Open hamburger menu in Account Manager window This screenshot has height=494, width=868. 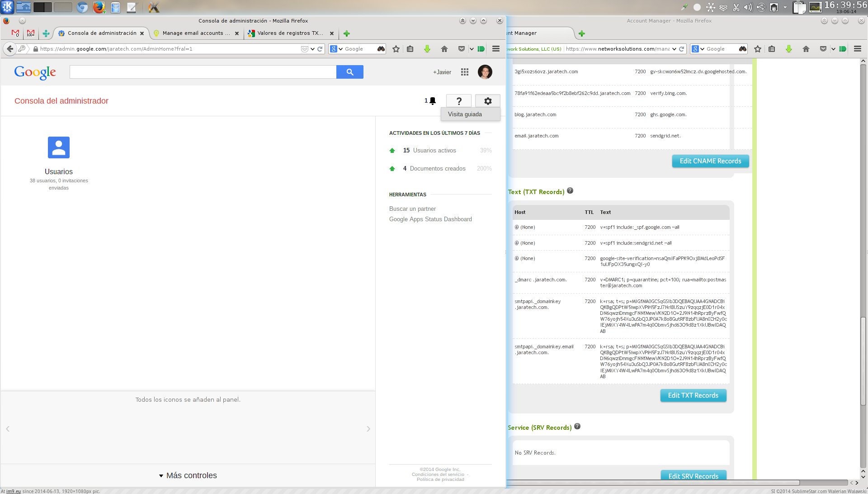point(858,49)
